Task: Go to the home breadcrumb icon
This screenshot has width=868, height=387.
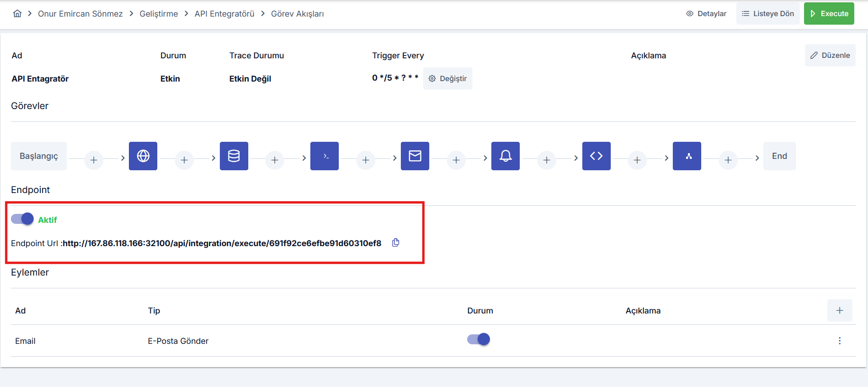Action: click(18, 14)
